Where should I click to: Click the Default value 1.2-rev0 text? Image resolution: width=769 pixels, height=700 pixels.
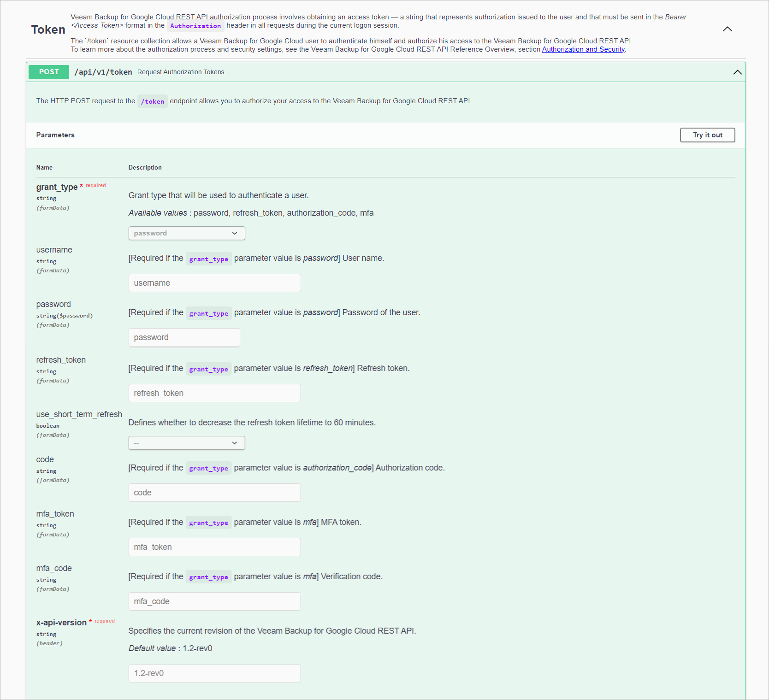tap(171, 648)
